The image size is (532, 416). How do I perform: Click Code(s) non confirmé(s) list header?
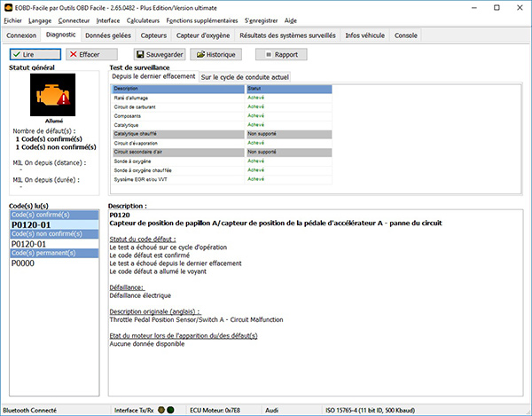(54, 234)
